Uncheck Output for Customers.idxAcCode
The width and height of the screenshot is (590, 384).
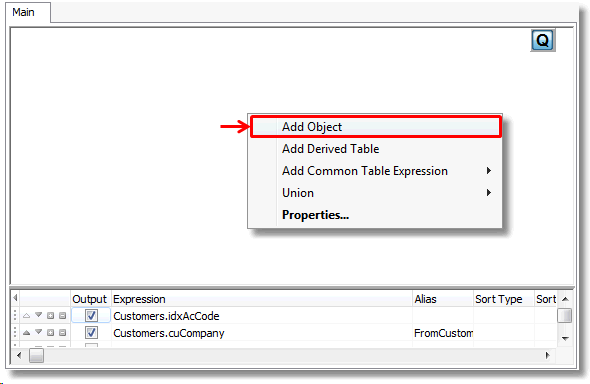click(91, 315)
